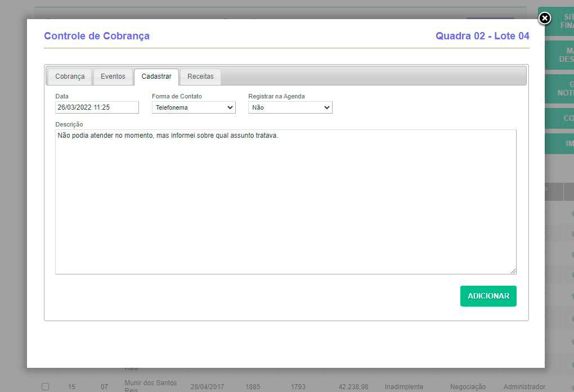Click the Inadimplente status in bottom row
This screenshot has width=574, height=392.
[403, 387]
